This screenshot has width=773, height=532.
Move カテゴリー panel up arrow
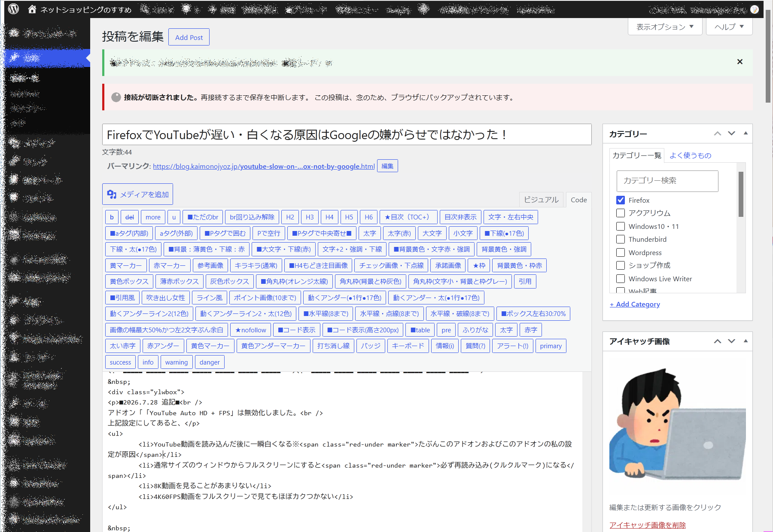click(x=718, y=134)
